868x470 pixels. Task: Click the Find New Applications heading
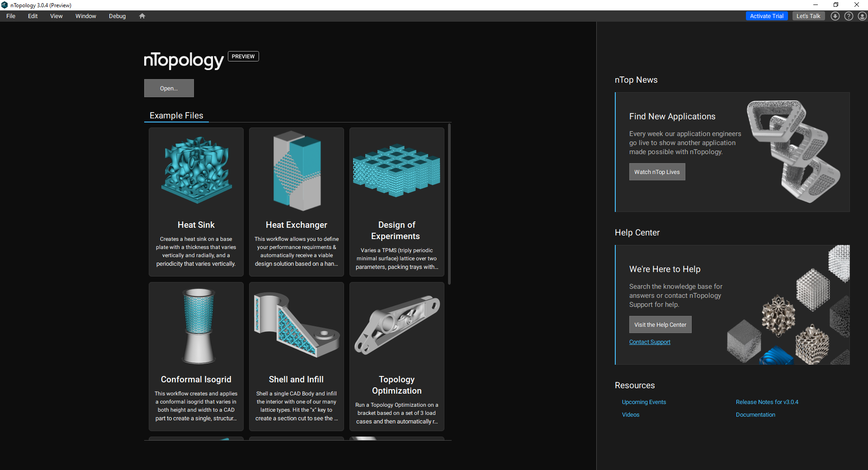[672, 117]
